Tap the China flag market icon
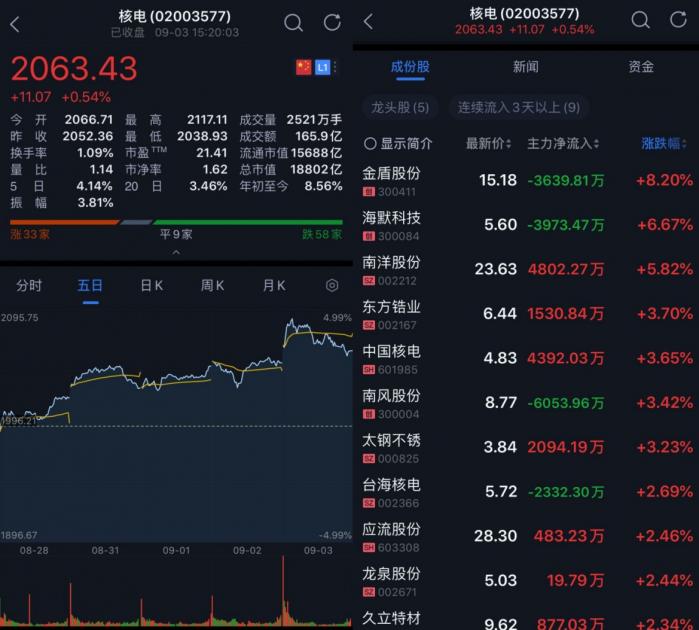 coord(303,67)
